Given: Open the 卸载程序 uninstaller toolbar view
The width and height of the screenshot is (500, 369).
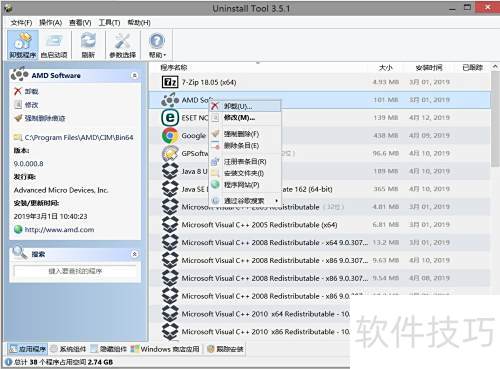Looking at the screenshot, I should (23, 45).
